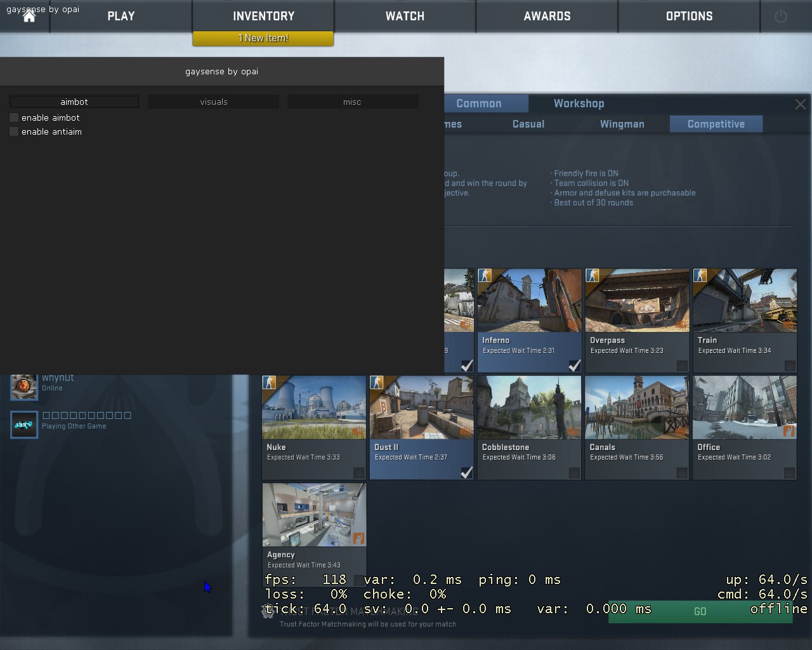Check the Nuke map checkbox
812x650 pixels.
[358, 473]
